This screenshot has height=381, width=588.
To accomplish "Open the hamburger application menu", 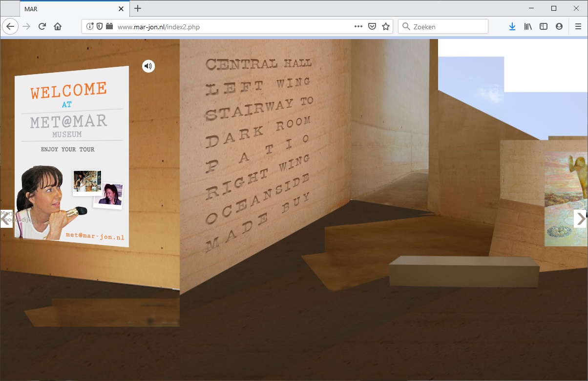I will click(578, 27).
